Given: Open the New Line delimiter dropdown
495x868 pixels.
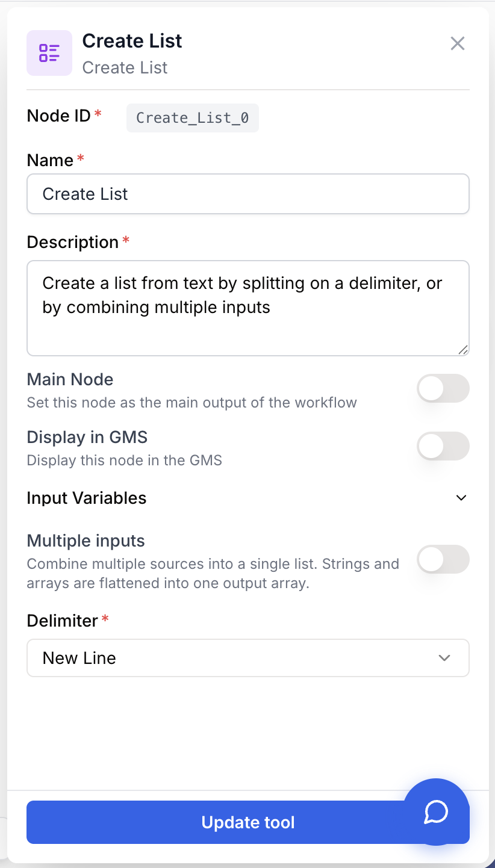Looking at the screenshot, I should pyautogui.click(x=248, y=658).
